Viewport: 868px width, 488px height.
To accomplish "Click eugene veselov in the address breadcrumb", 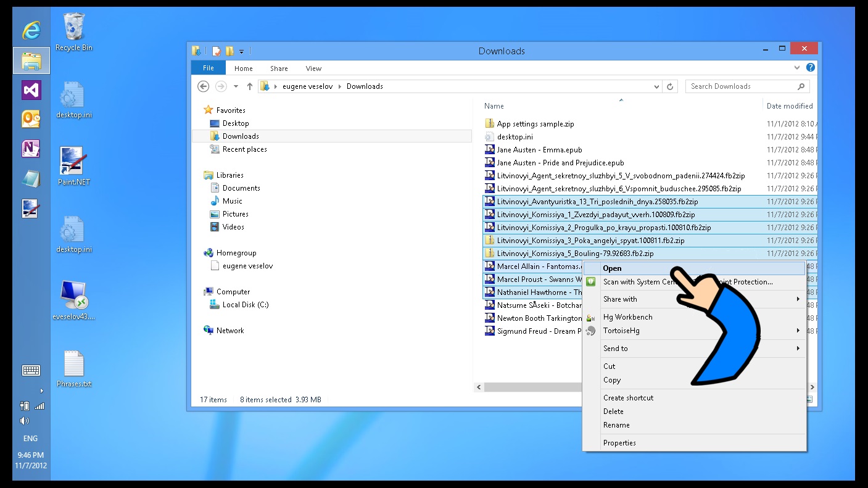I will click(x=308, y=86).
